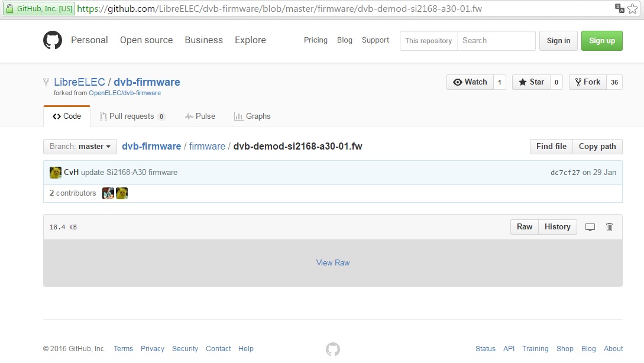Click the Sign in button
644x363 pixels.
(559, 41)
